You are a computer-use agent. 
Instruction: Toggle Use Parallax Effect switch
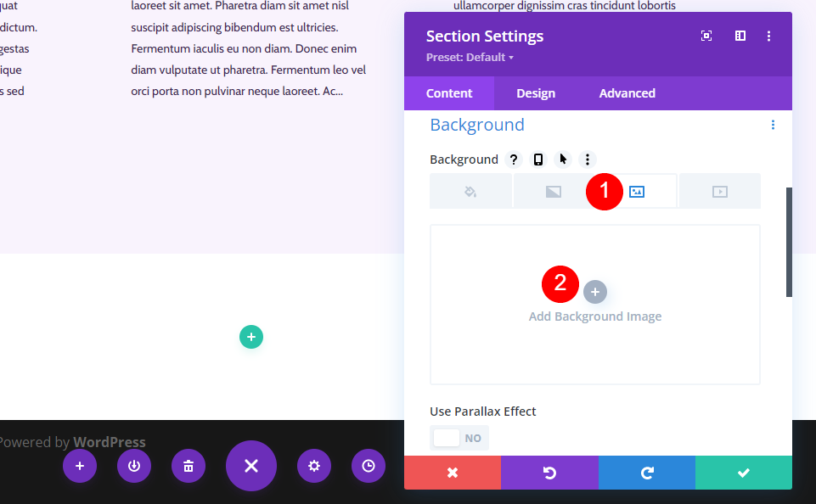(x=459, y=438)
